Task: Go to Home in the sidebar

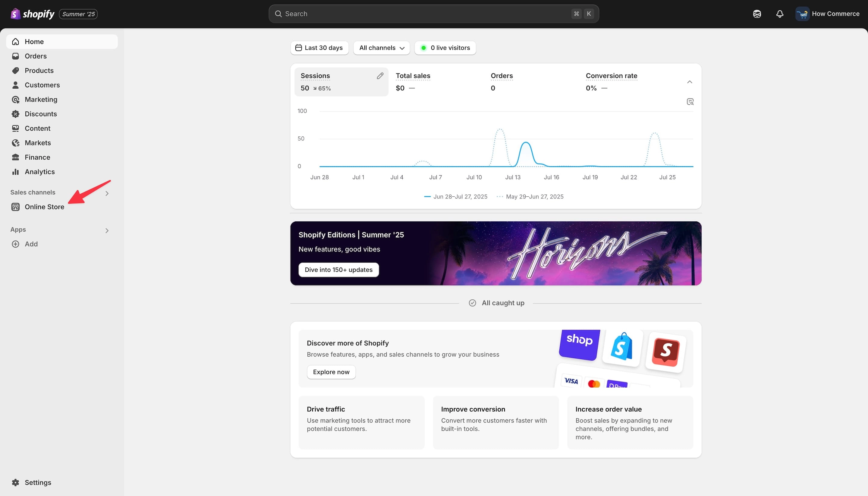Action: point(62,42)
